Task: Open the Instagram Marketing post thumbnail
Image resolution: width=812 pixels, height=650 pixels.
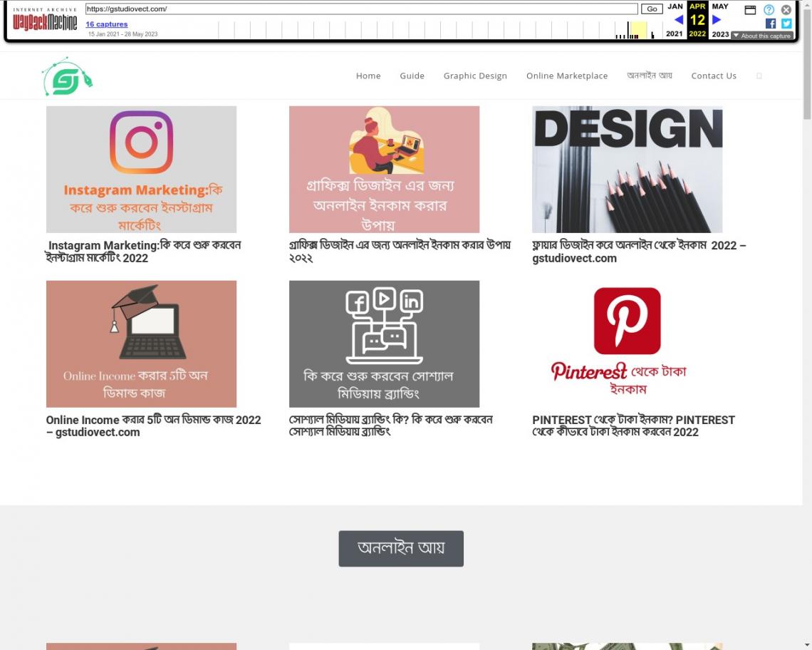Action: pos(141,170)
